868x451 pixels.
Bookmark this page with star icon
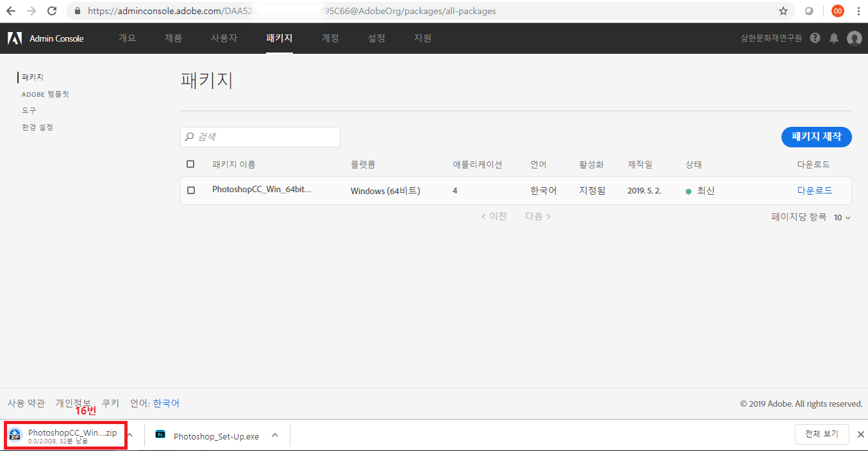pyautogui.click(x=783, y=11)
